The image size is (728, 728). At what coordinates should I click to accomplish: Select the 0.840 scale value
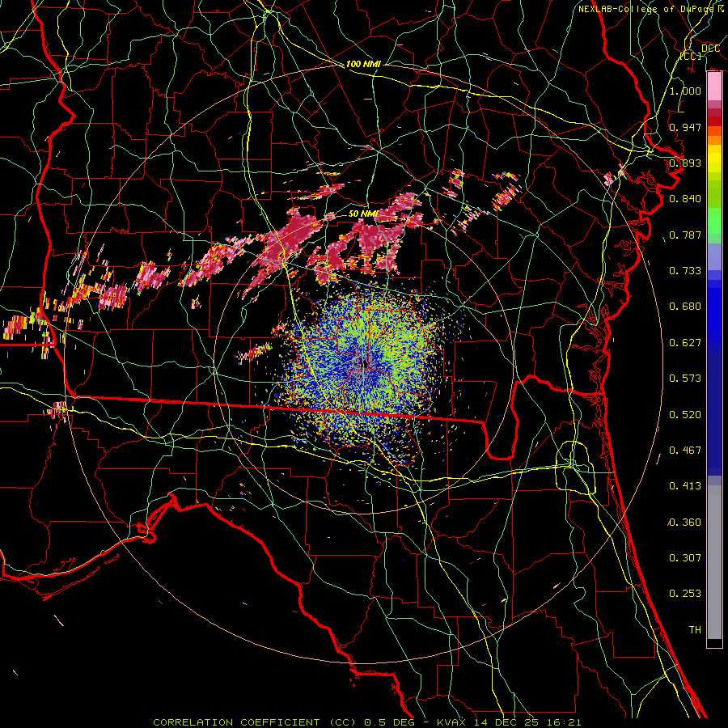[685, 199]
